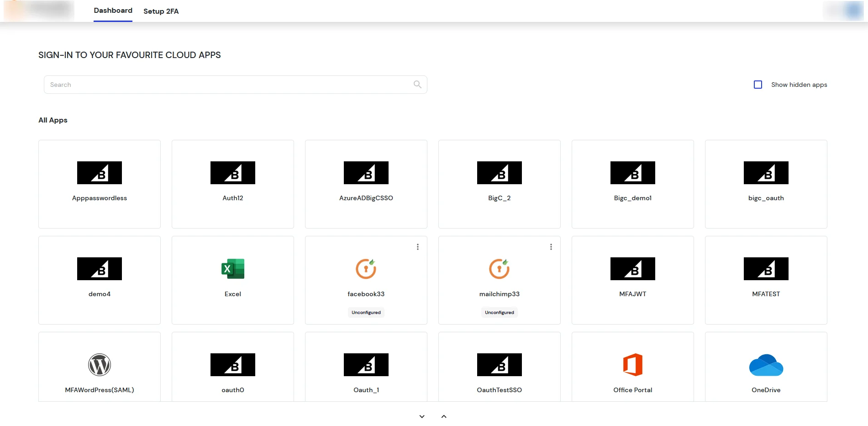The height and width of the screenshot is (426, 868).
Task: Open the AzureADBigCSSO app icon
Action: [x=366, y=173]
